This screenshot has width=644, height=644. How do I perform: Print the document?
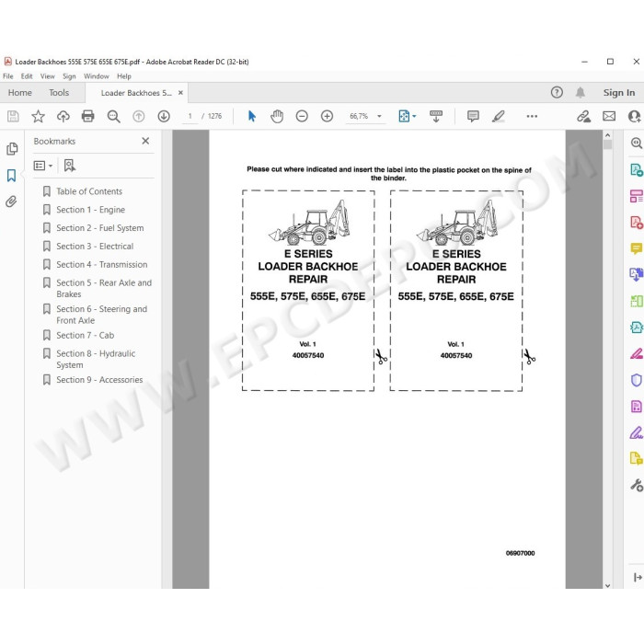pyautogui.click(x=88, y=116)
